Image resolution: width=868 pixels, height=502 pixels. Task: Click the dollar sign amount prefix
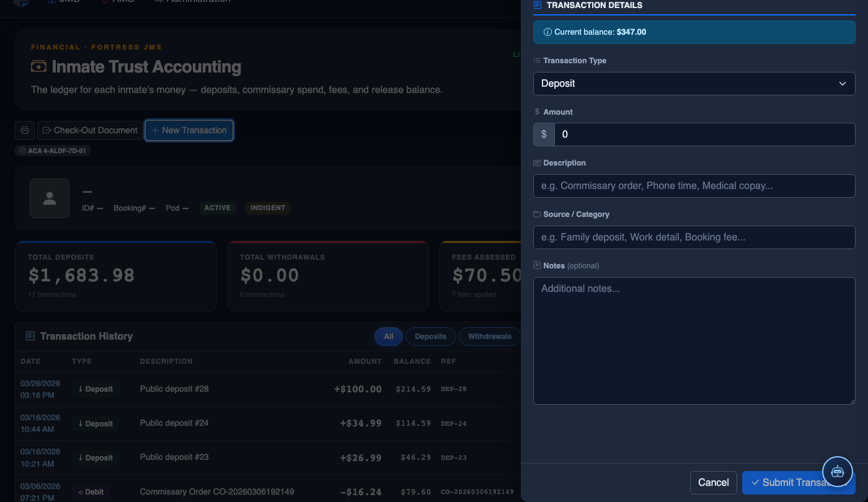tap(544, 134)
